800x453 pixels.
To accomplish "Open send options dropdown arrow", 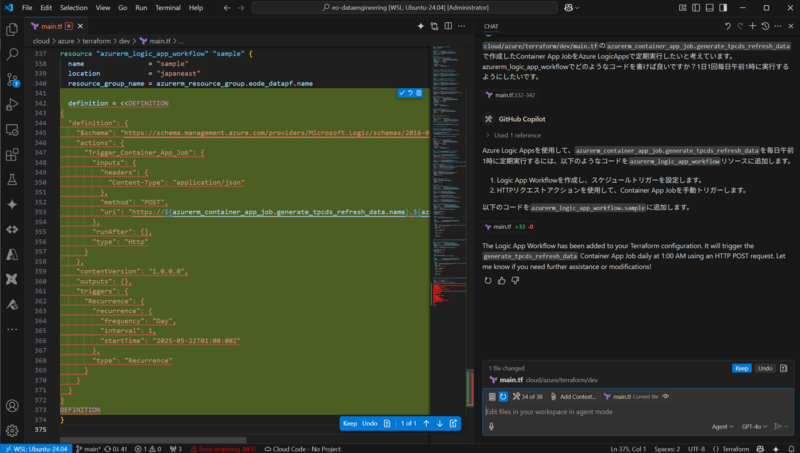I will point(787,426).
